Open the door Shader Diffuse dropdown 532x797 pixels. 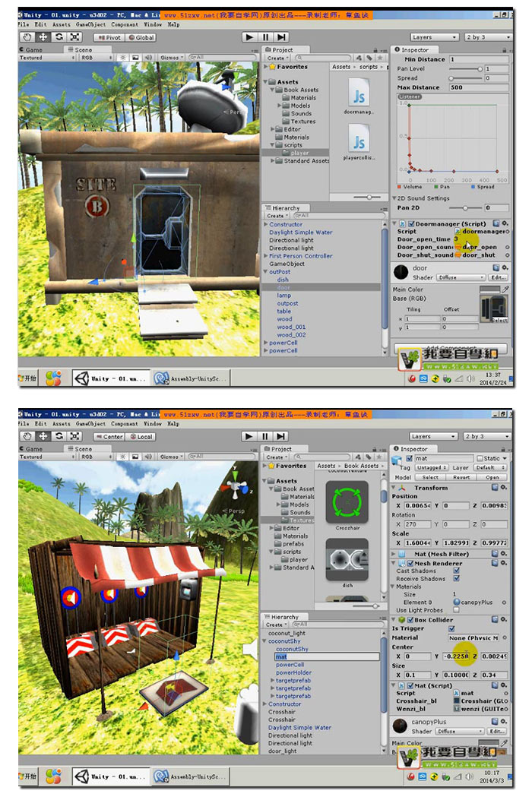coord(461,277)
